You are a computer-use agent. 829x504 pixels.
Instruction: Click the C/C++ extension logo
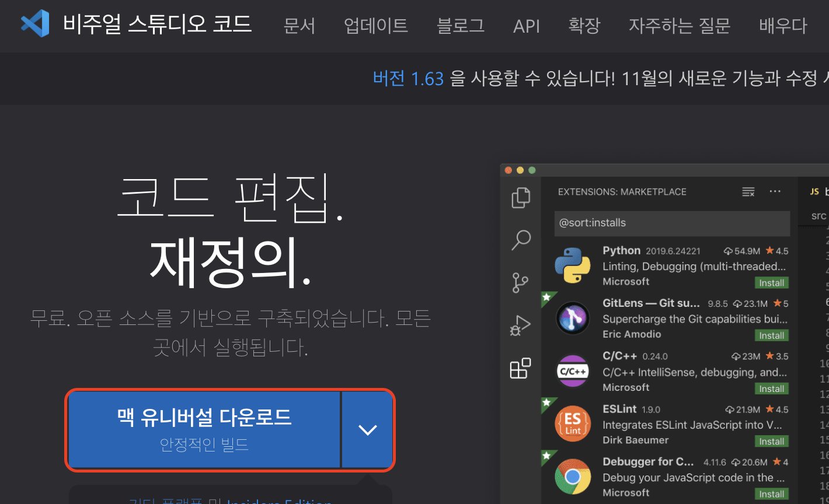[573, 371]
